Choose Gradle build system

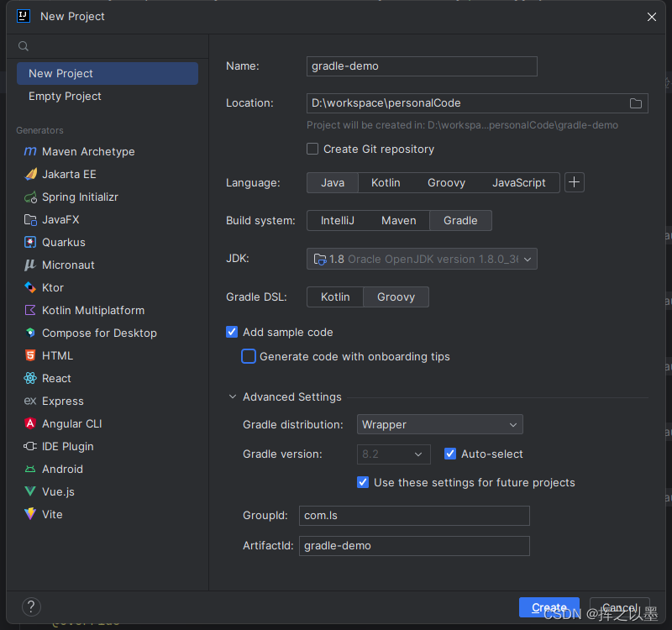[460, 220]
